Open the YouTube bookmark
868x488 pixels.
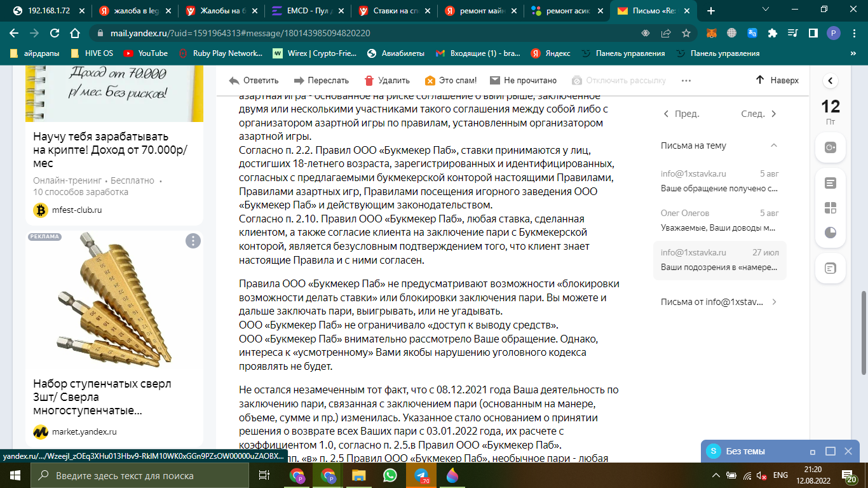(146, 53)
